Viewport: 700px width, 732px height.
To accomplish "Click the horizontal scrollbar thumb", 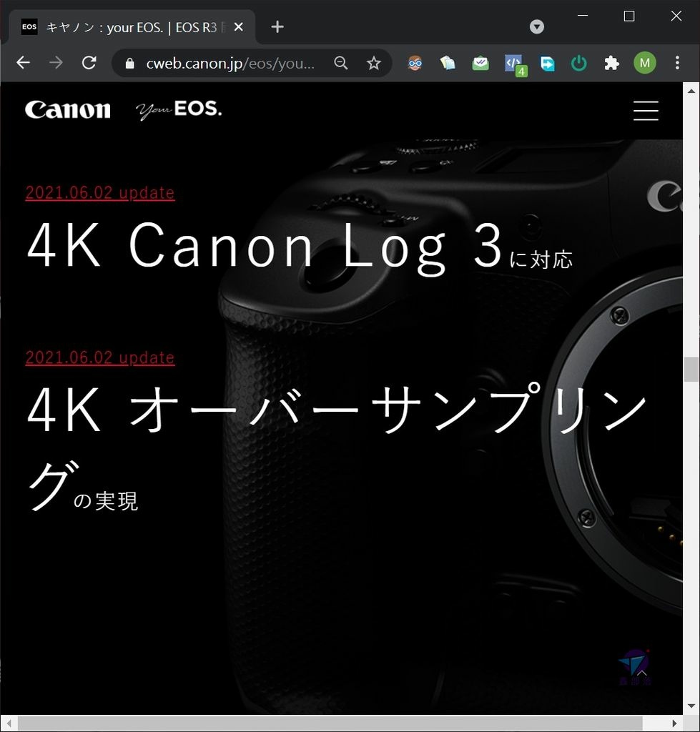I will [x=330, y=723].
